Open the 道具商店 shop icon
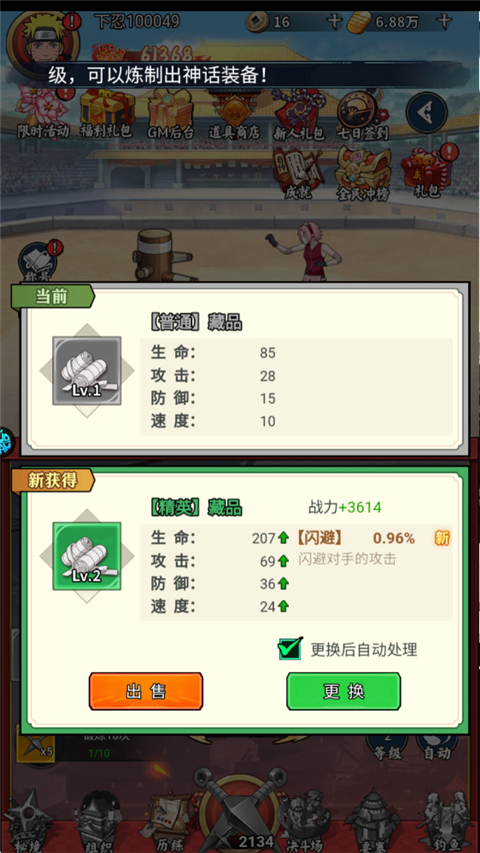The width and height of the screenshot is (480, 853). pyautogui.click(x=235, y=113)
